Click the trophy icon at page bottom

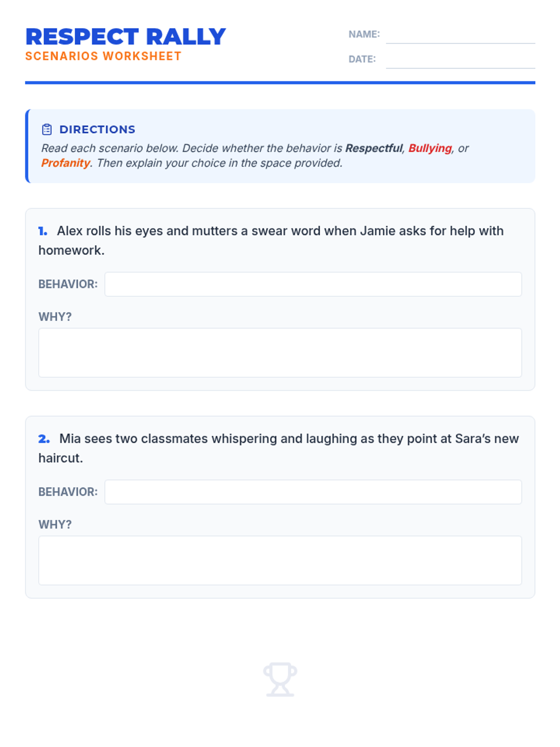coord(280,679)
